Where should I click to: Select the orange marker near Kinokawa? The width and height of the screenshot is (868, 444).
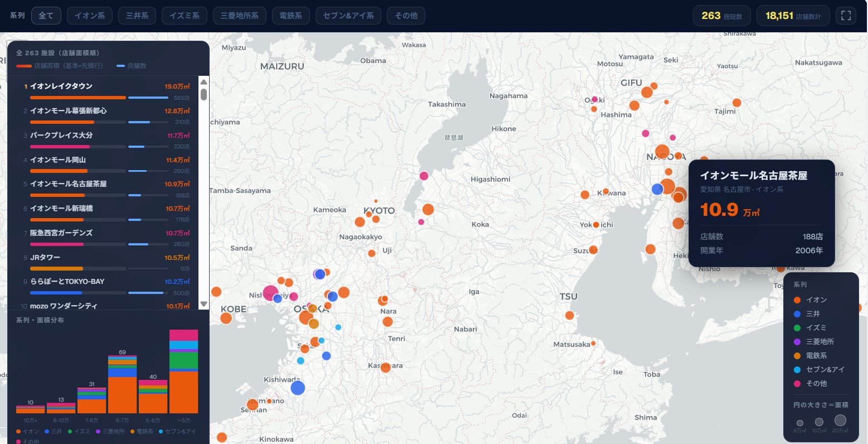pos(221,437)
